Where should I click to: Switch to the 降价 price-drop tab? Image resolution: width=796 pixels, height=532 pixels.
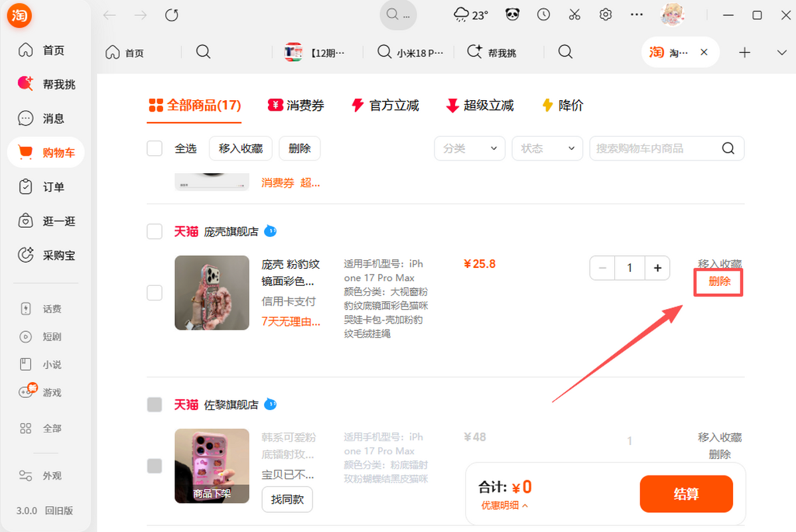pyautogui.click(x=563, y=105)
